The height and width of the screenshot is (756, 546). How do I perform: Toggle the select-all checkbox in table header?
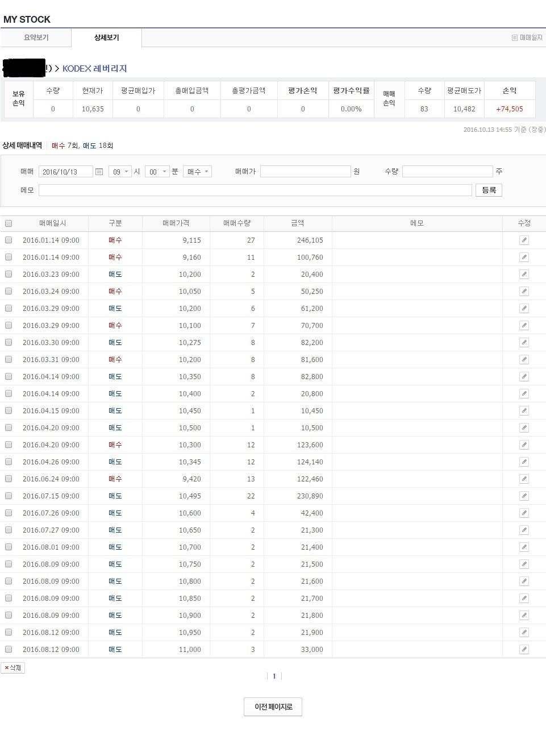click(9, 223)
